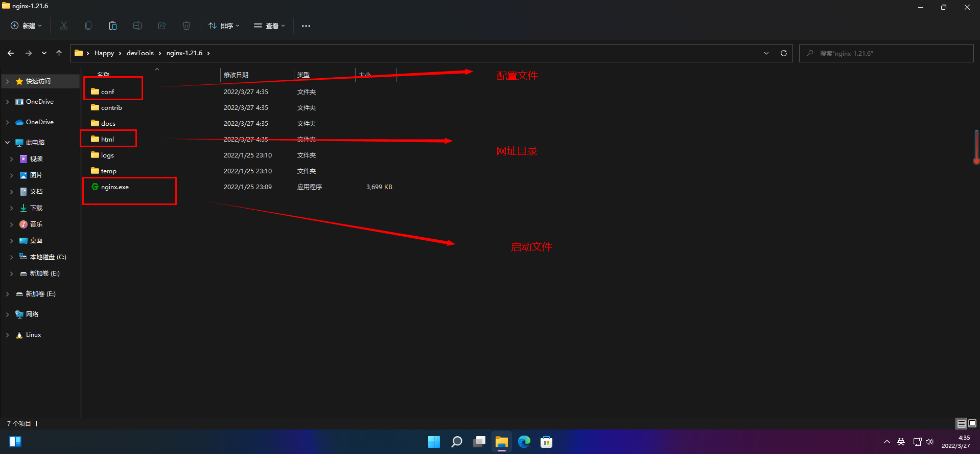Expand the 网络 tree node
This screenshot has height=454, width=980.
pyautogui.click(x=7, y=314)
